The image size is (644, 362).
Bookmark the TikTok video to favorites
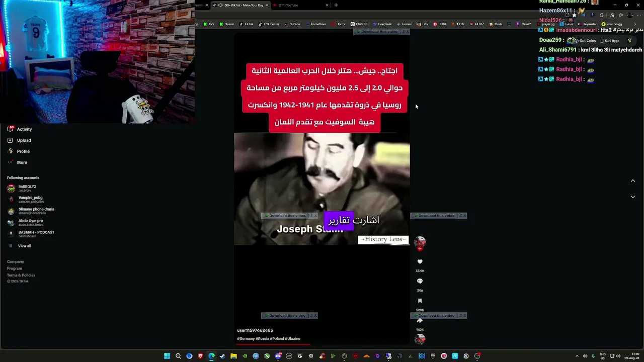(420, 301)
